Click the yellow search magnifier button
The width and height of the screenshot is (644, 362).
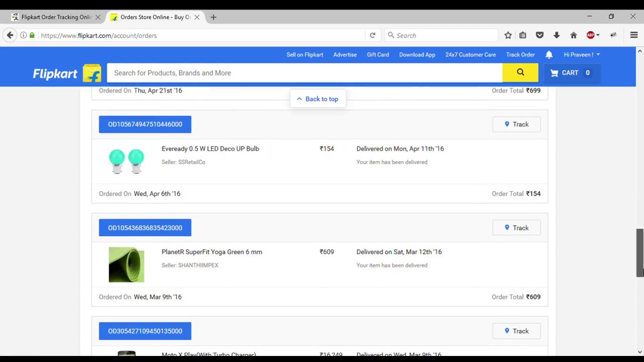tap(520, 73)
